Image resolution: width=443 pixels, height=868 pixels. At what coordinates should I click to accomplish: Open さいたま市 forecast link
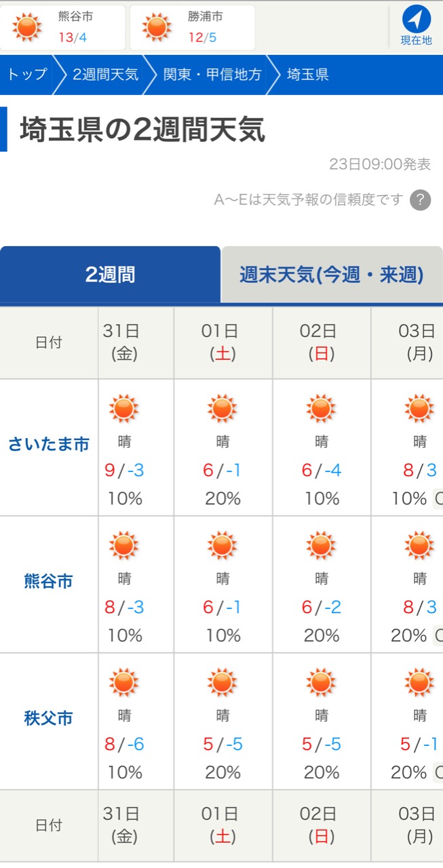click(49, 445)
